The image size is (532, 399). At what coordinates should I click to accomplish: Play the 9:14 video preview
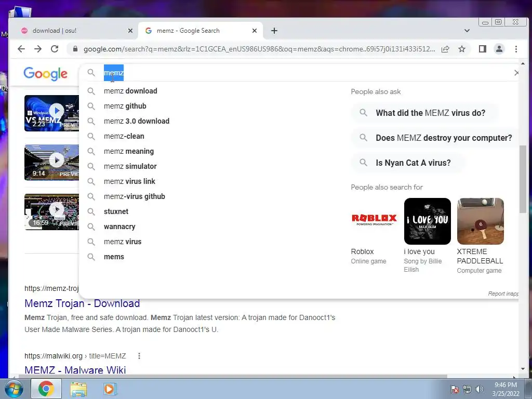[x=51, y=163]
